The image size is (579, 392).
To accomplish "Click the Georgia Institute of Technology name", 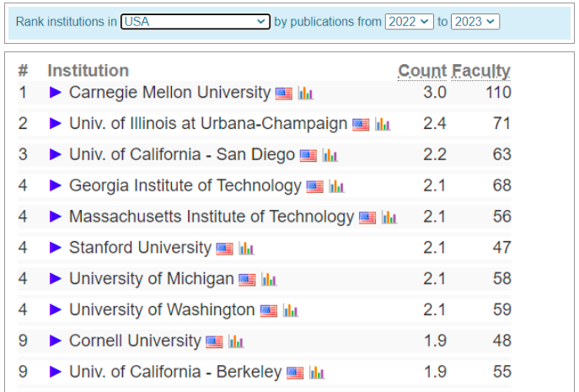I will 185,186.
